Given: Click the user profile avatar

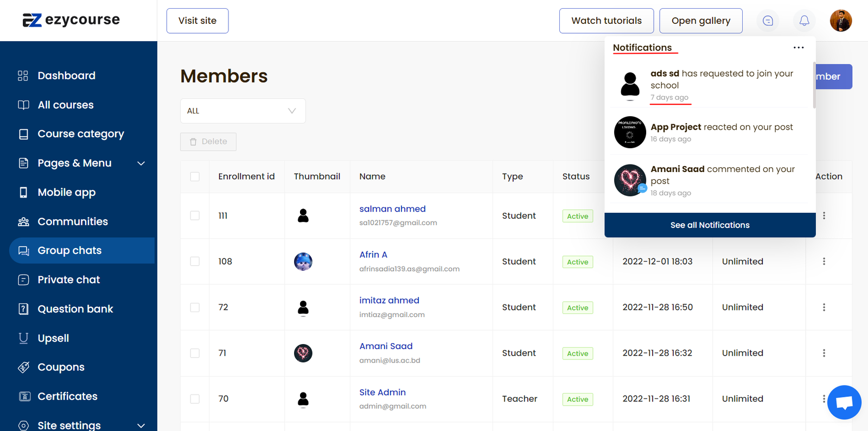Looking at the screenshot, I should (840, 21).
